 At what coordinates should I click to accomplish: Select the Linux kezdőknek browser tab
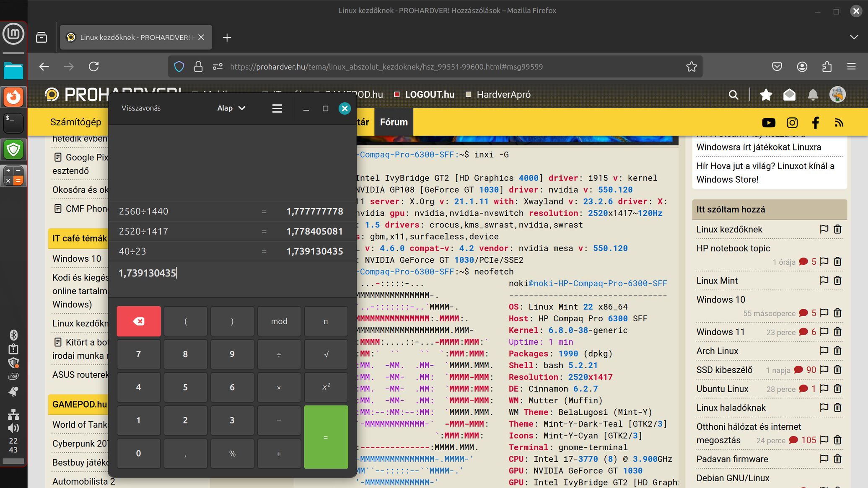point(136,37)
